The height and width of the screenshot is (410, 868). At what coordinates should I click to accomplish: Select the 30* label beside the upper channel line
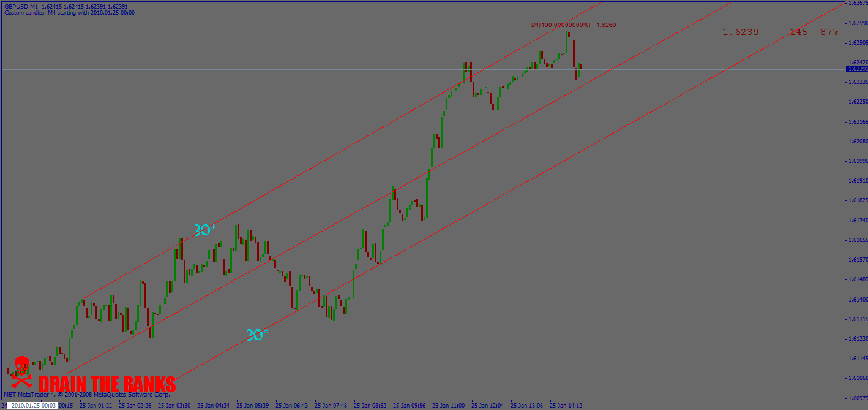[204, 230]
